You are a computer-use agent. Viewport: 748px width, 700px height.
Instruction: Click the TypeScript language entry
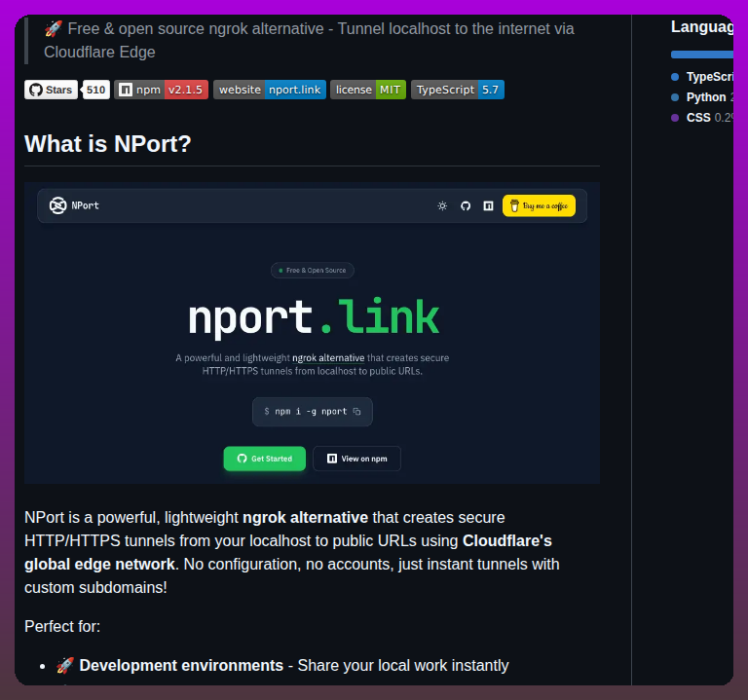point(701,77)
